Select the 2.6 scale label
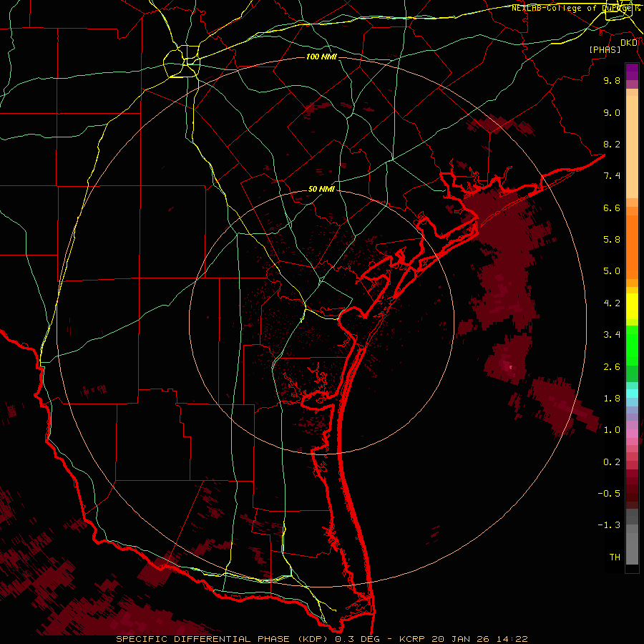The width and height of the screenshot is (644, 644). pos(612,367)
